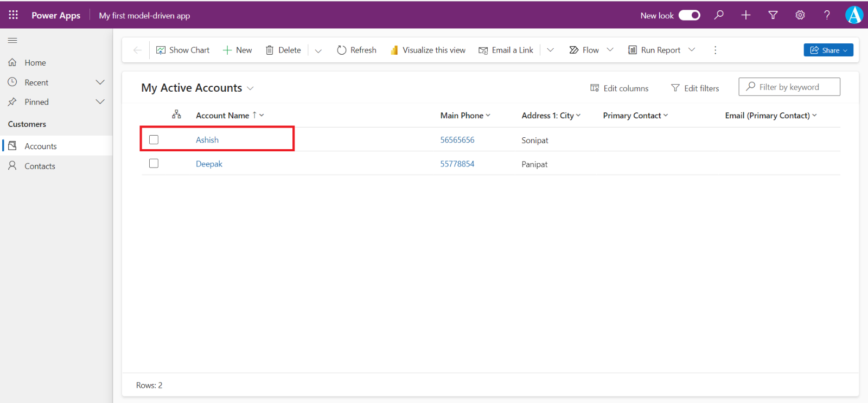Click the Share button
Image resolution: width=868 pixels, height=403 pixels.
coord(828,50)
